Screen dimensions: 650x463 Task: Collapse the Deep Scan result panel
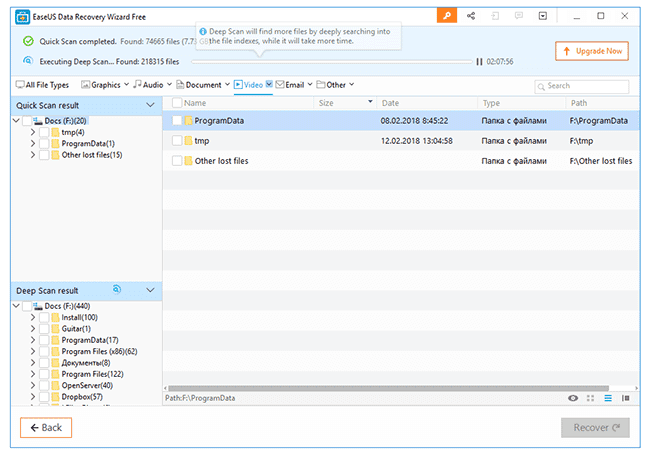point(150,290)
